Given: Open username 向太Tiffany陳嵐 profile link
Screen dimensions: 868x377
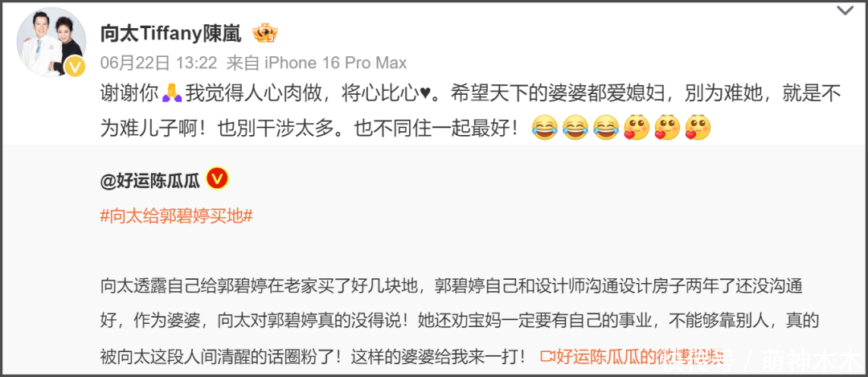Looking at the screenshot, I should 171,35.
